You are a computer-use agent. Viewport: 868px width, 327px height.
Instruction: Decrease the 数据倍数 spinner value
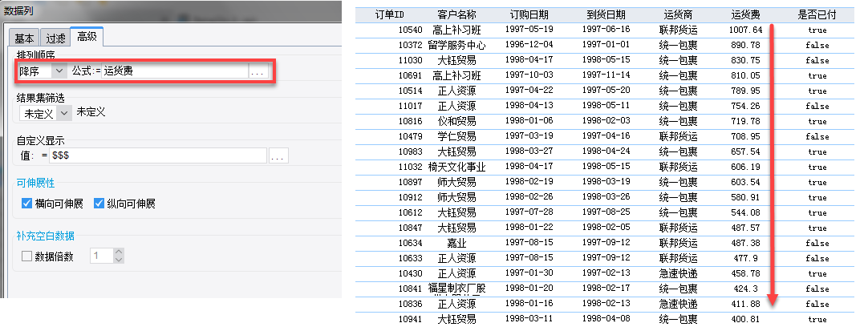tap(119, 260)
